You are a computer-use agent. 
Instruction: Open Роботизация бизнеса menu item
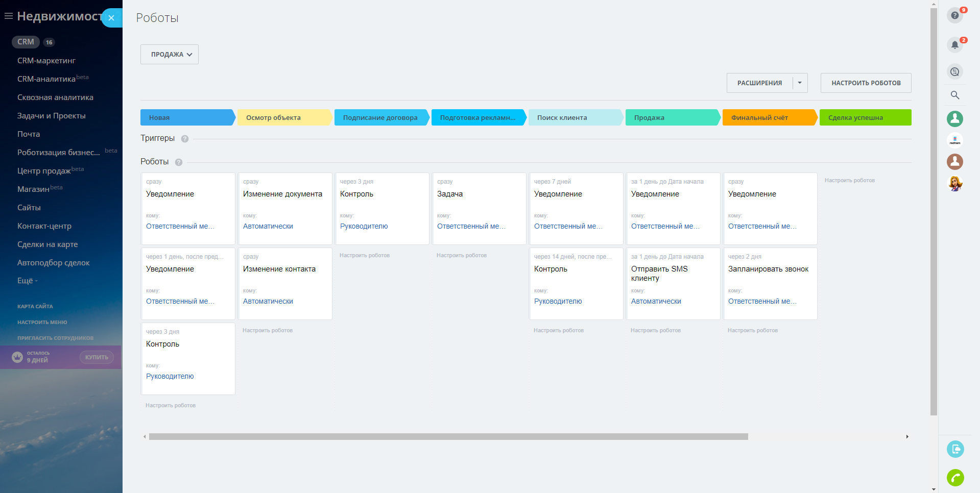coord(59,153)
